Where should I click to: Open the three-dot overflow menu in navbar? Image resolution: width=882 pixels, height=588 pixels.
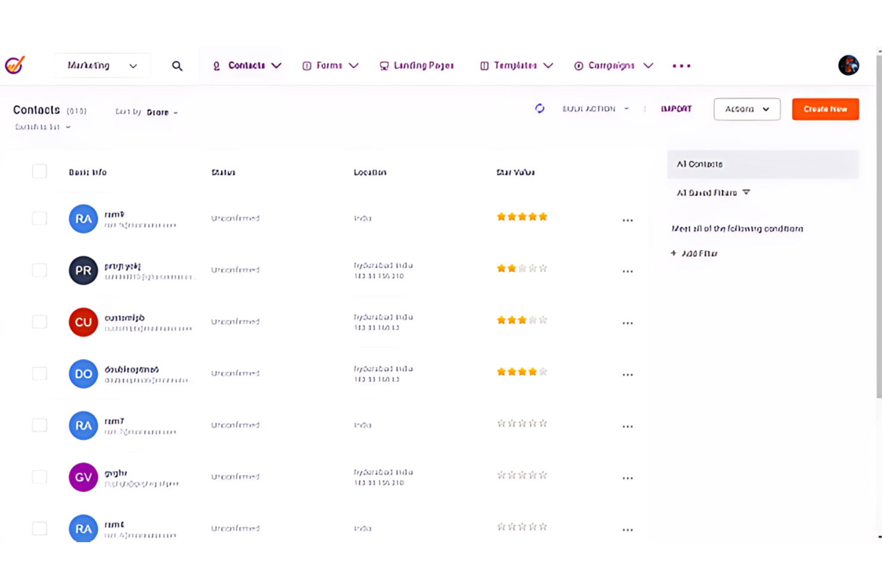(x=682, y=66)
